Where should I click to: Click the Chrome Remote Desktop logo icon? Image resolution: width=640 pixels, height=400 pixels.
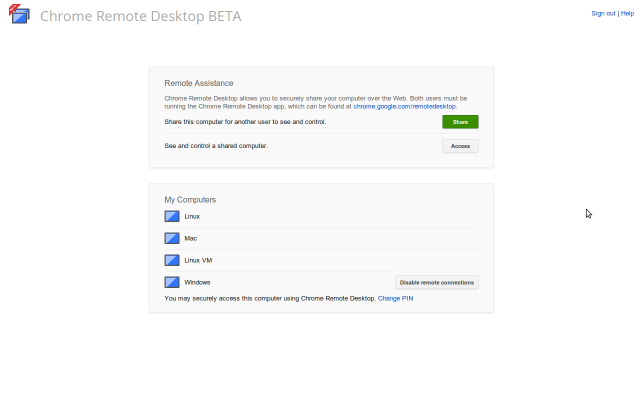pyautogui.click(x=19, y=15)
